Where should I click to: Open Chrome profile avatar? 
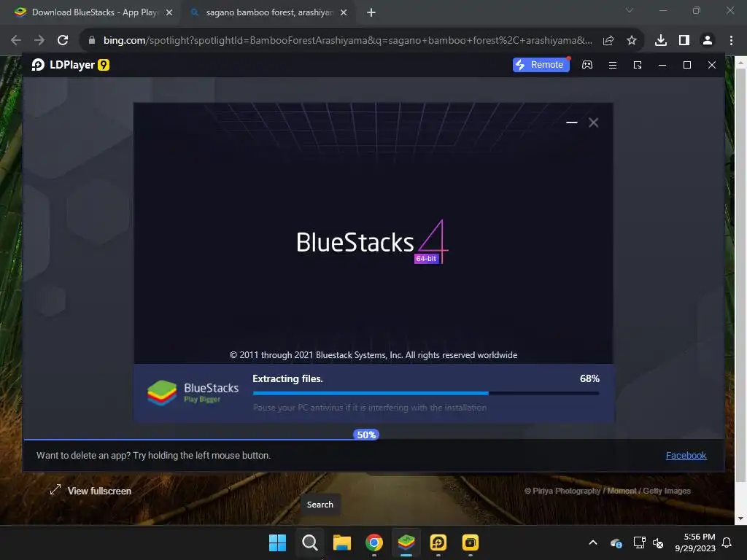(708, 41)
